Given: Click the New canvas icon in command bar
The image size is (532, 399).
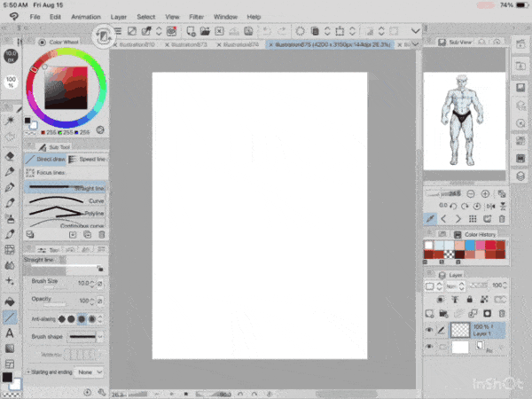Looking at the screenshot, I should pyautogui.click(x=191, y=33).
